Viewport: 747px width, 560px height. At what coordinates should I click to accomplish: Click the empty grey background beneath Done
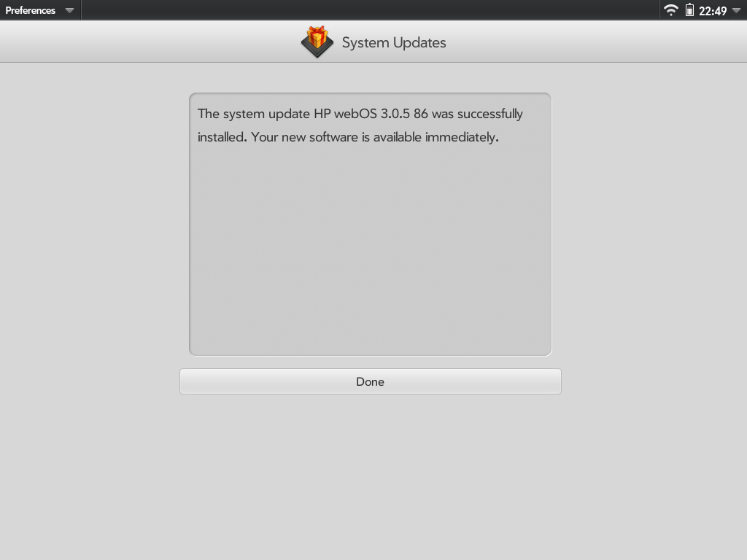point(370,476)
